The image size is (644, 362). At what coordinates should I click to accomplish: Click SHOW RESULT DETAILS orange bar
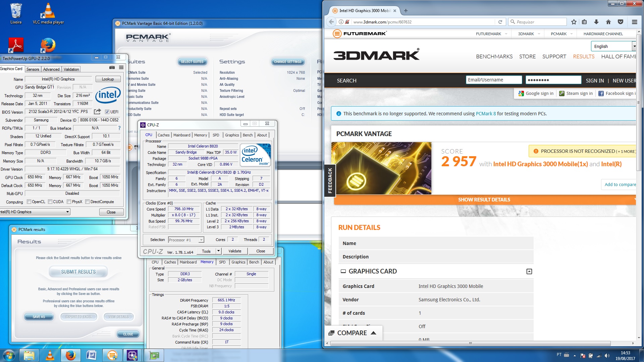pyautogui.click(x=484, y=200)
